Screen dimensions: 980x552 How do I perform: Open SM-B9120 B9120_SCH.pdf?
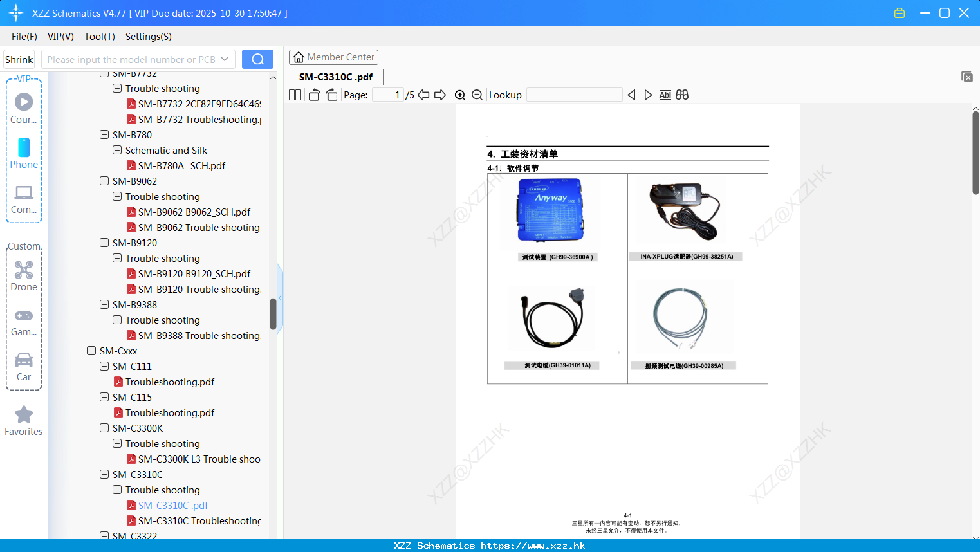(189, 273)
